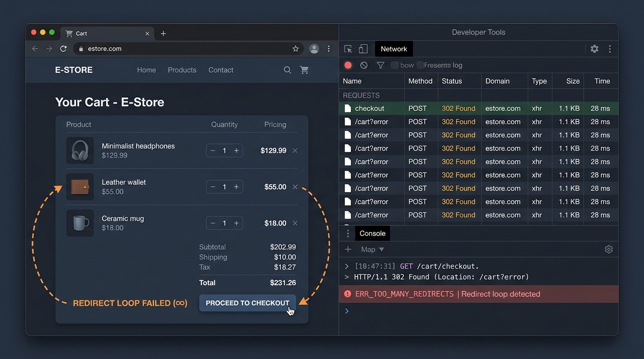
Task: Click the Leather wallet product thumbnail
Action: click(80, 187)
